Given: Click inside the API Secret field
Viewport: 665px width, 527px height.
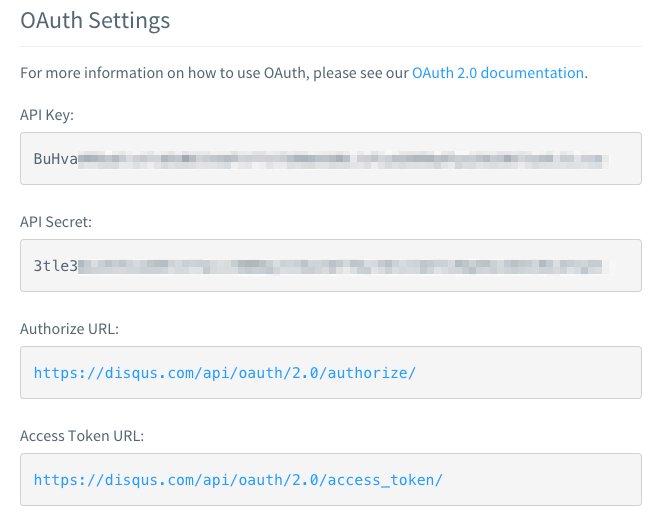Looking at the screenshot, I should pyautogui.click(x=331, y=265).
